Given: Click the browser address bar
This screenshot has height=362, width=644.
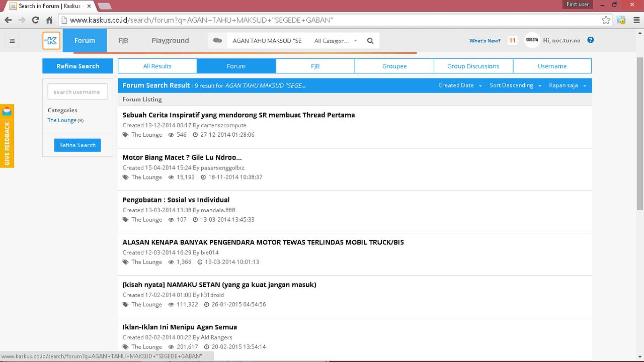Looking at the screenshot, I should [332, 20].
